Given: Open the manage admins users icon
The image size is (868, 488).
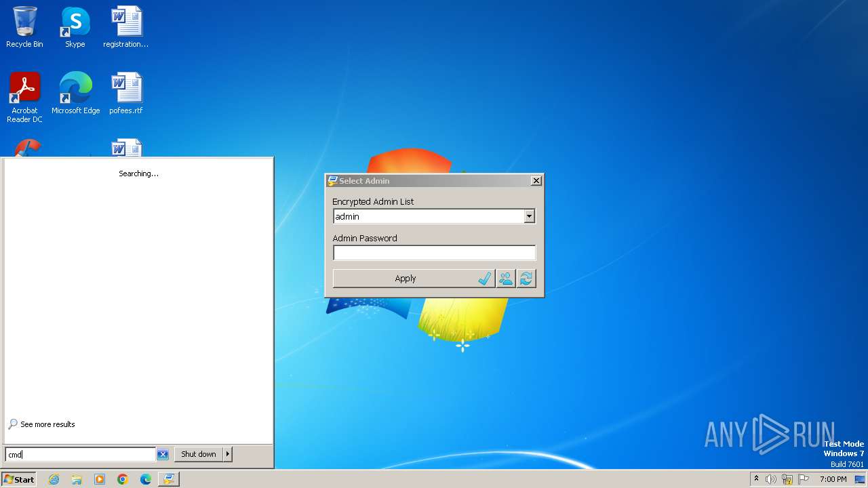Looking at the screenshot, I should coord(505,279).
